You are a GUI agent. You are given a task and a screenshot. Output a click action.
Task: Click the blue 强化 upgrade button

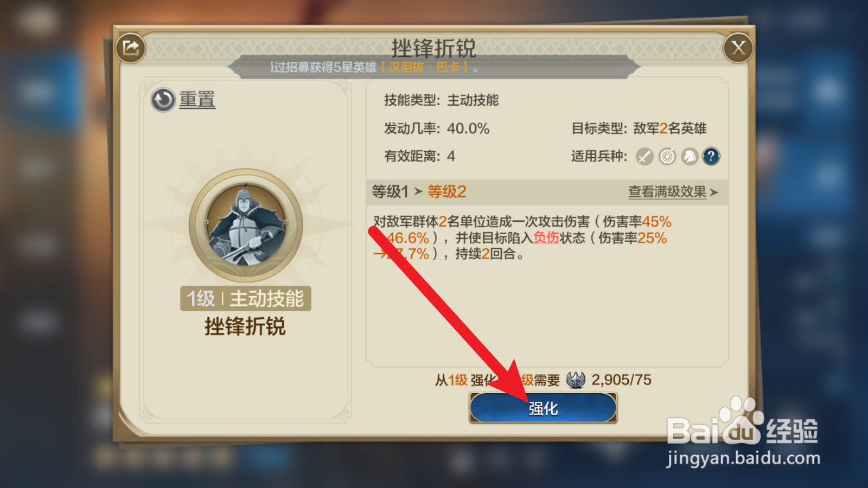(x=543, y=408)
